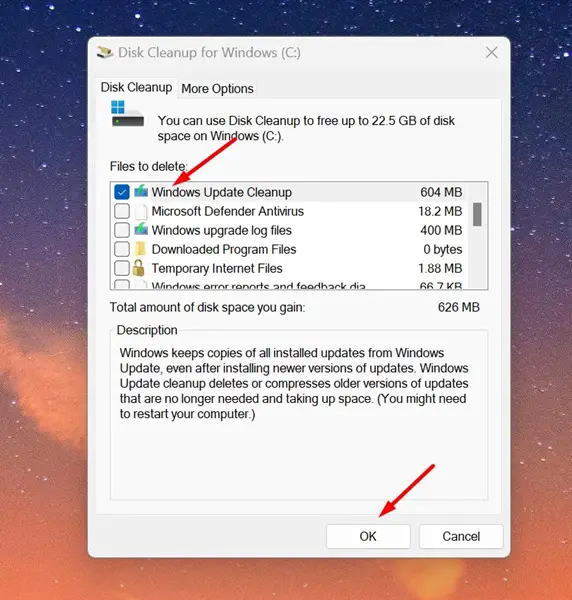The image size is (572, 600).
Task: Click the files list scrollbar thumb
Action: [x=477, y=215]
